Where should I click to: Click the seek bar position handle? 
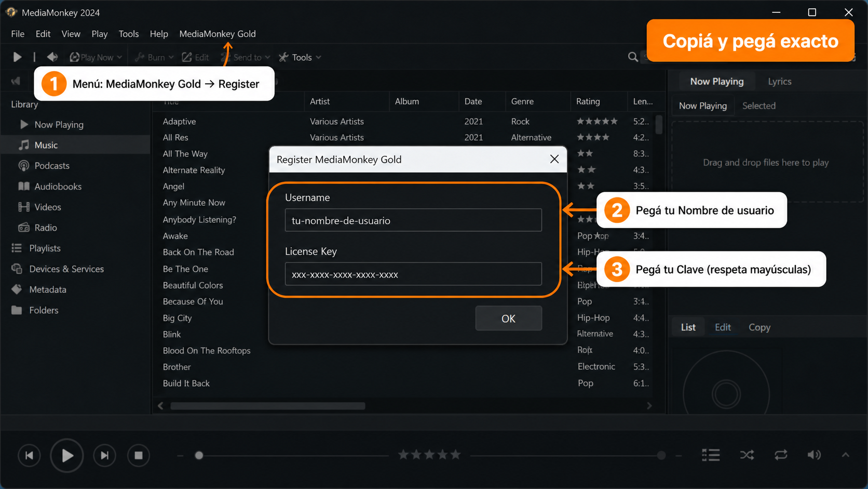[199, 456]
